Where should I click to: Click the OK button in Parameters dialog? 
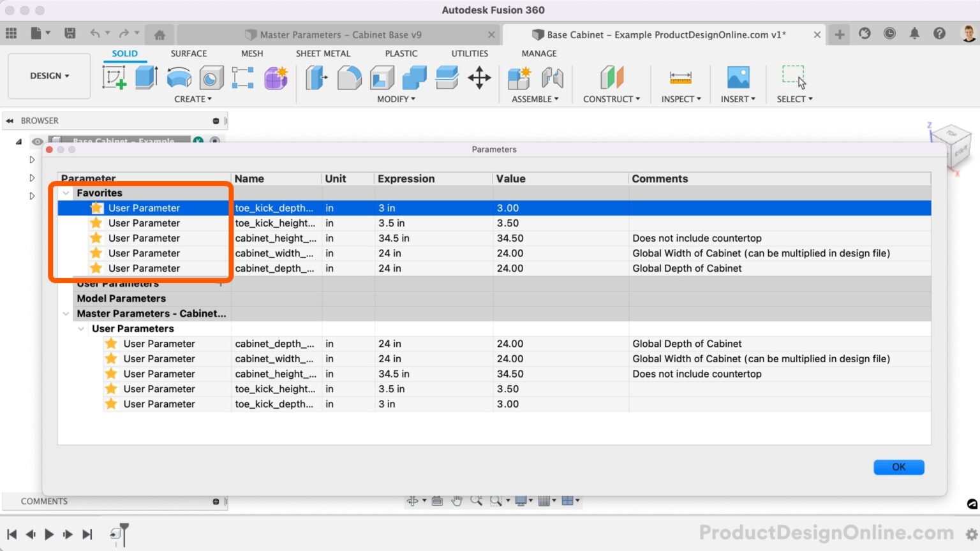[898, 467]
